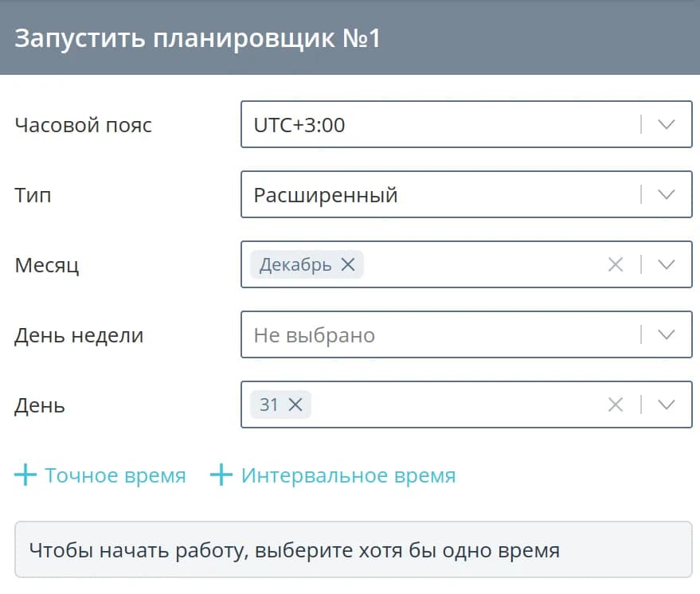The width and height of the screenshot is (700, 594).
Task: Expand the День dropdown chevron
Action: [667, 404]
